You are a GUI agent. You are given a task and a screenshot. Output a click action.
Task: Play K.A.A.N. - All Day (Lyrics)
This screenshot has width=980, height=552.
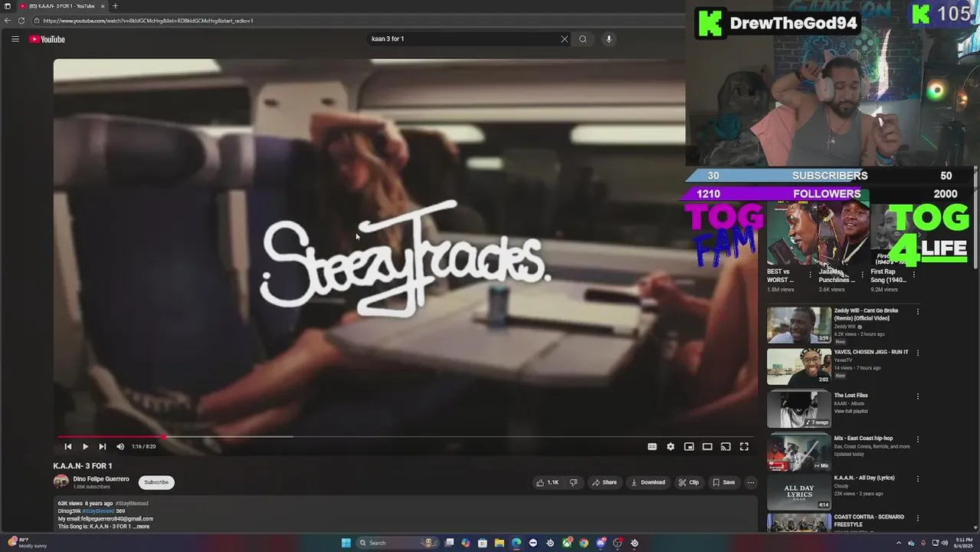click(x=799, y=493)
